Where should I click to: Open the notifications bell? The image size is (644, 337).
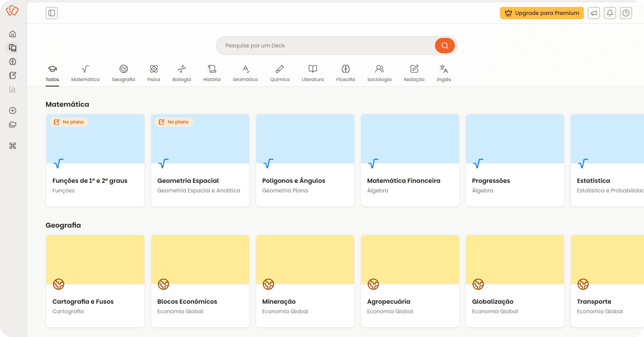[610, 13]
